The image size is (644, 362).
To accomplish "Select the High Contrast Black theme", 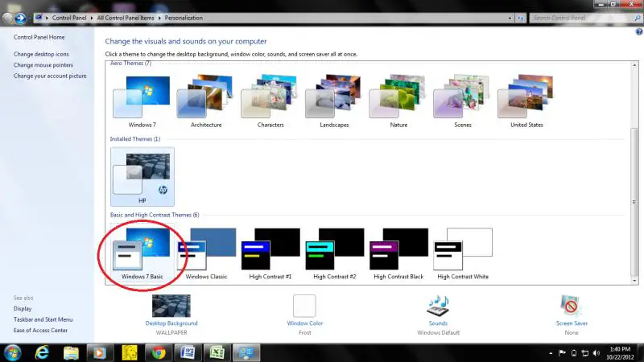I will click(398, 253).
